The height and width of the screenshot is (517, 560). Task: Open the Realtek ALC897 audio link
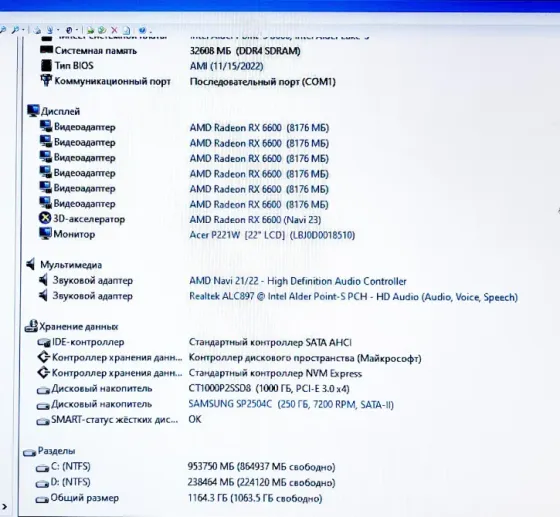(x=353, y=297)
